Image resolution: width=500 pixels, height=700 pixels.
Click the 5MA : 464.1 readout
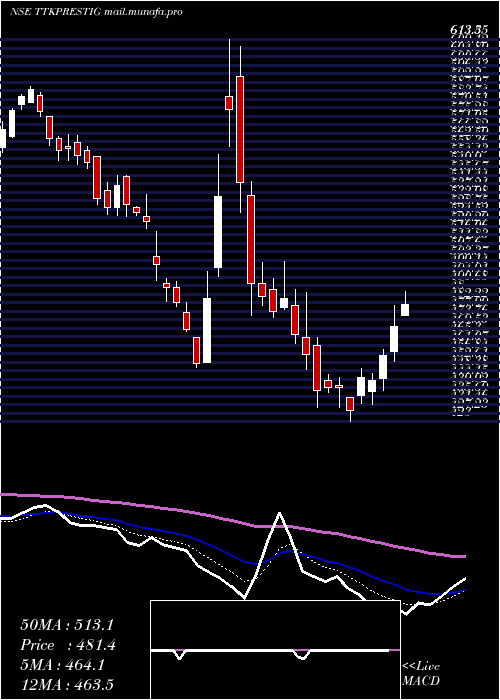click(62, 665)
